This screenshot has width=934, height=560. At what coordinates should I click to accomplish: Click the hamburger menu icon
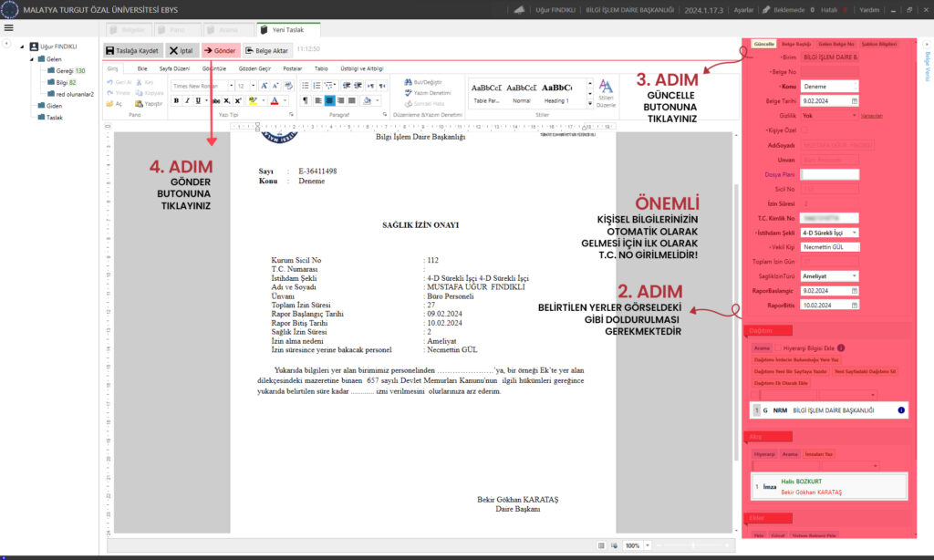point(8,27)
